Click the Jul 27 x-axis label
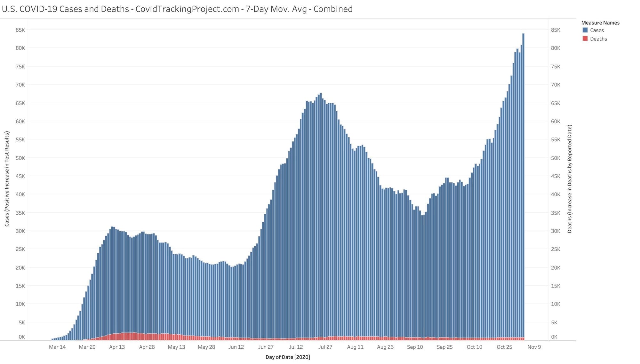The height and width of the screenshot is (364, 640). 325,347
